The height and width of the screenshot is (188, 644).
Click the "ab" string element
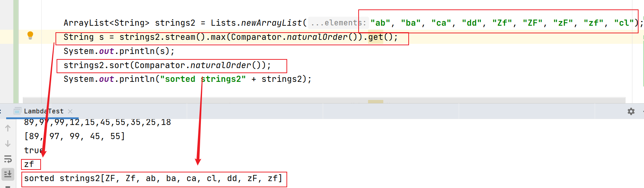click(x=380, y=23)
